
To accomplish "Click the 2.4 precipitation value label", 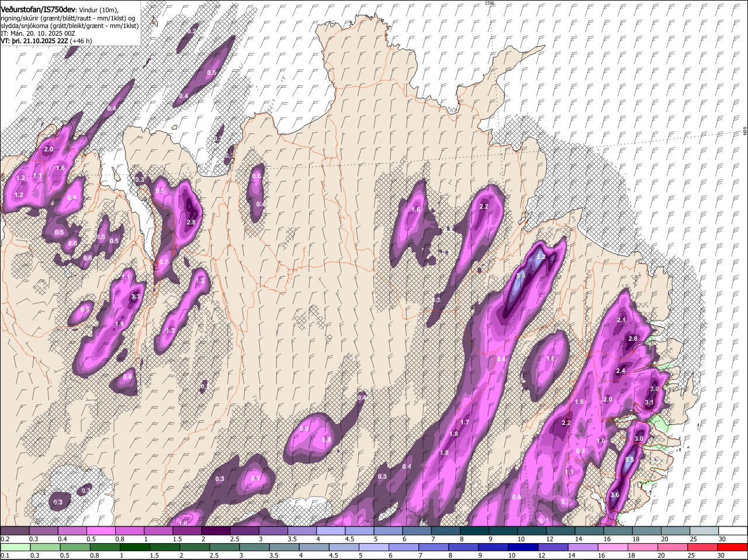I will click(x=621, y=371).
